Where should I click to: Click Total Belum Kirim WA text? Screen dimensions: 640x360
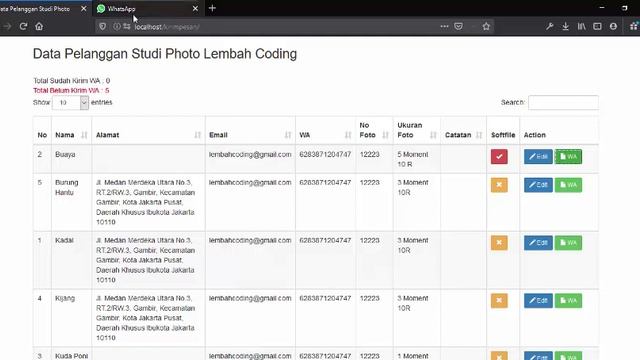71,90
